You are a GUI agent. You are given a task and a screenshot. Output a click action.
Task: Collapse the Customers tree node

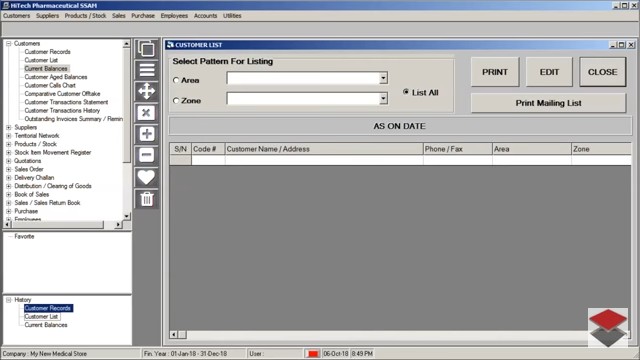point(9,43)
